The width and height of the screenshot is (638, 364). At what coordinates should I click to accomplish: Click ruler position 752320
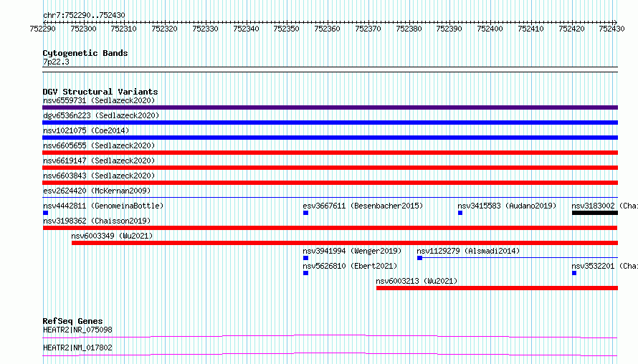point(164,29)
